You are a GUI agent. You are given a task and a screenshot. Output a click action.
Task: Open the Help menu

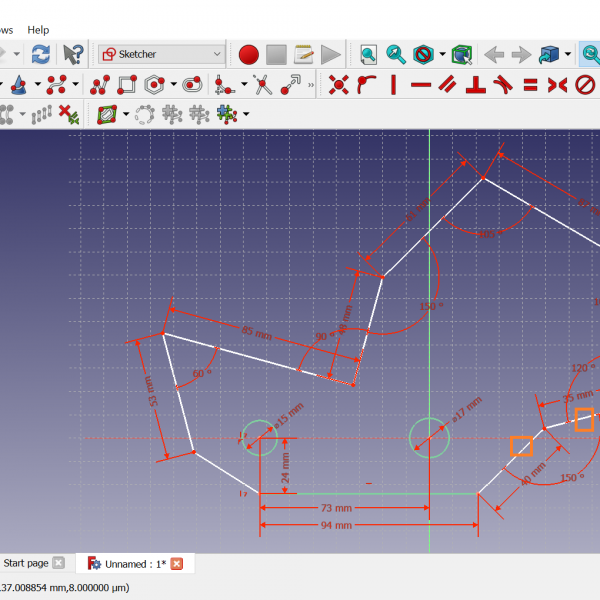point(38,30)
